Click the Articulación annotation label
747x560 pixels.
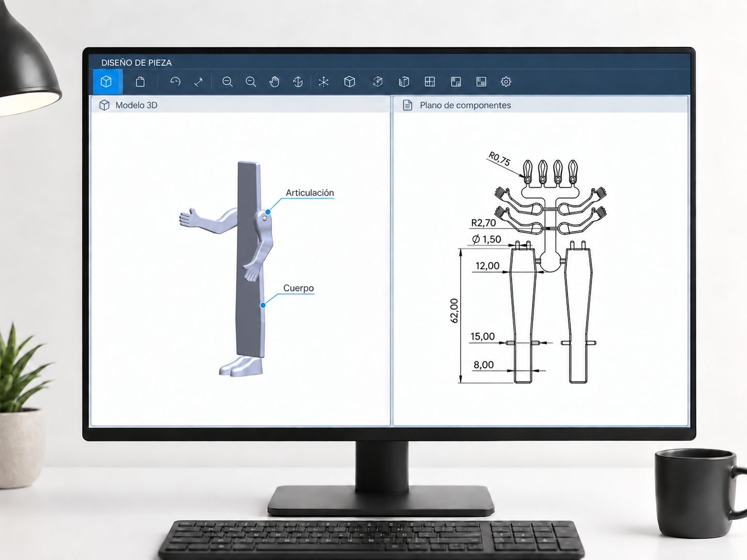pos(310,193)
